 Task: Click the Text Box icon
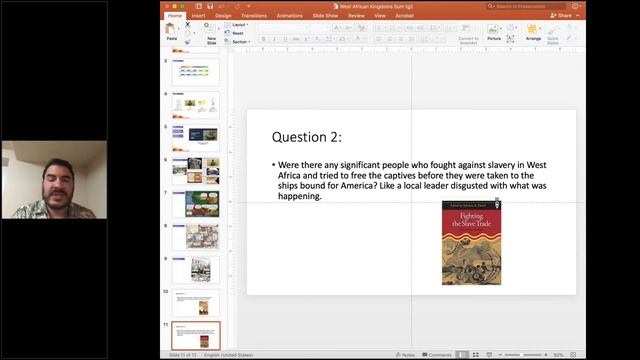tap(511, 39)
